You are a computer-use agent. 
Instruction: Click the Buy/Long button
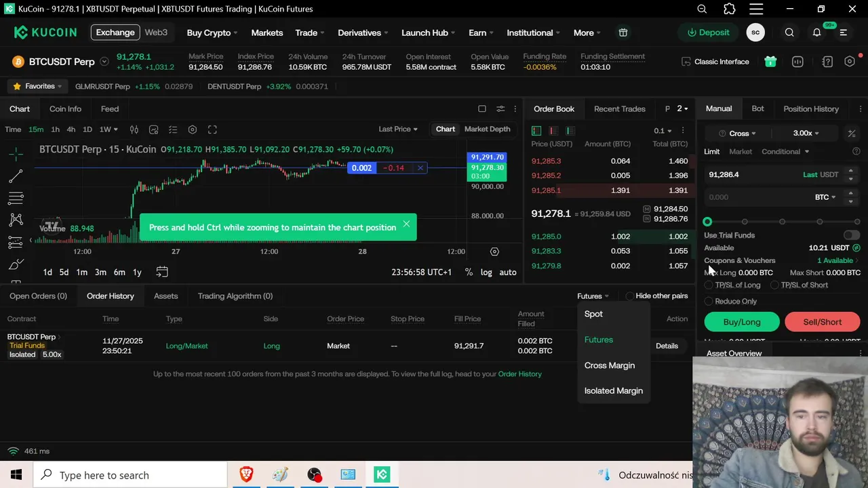coord(742,322)
